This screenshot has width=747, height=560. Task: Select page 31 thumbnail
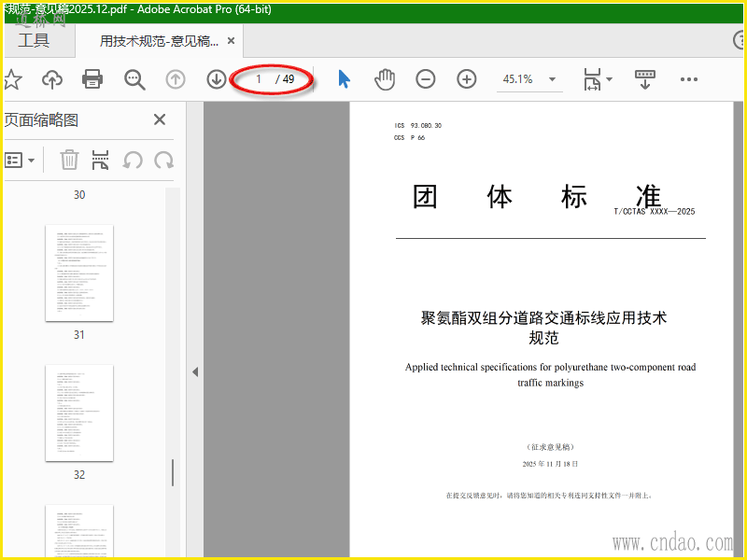79,273
